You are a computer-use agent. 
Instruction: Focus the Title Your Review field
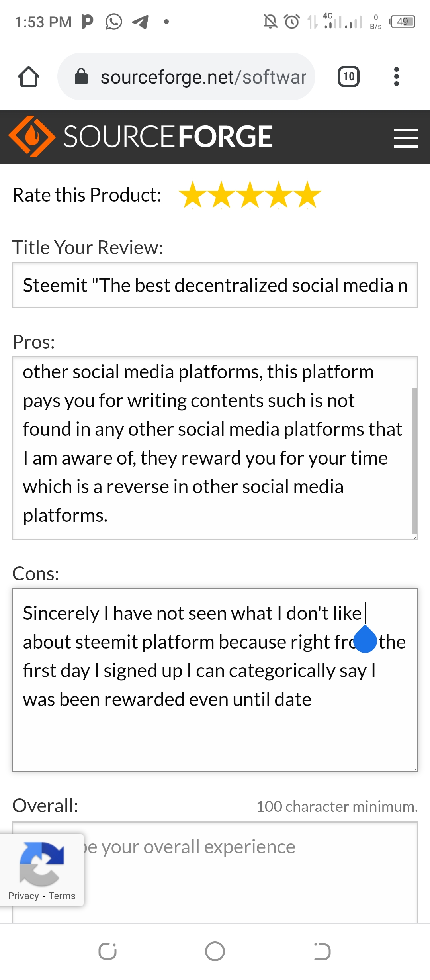215,285
